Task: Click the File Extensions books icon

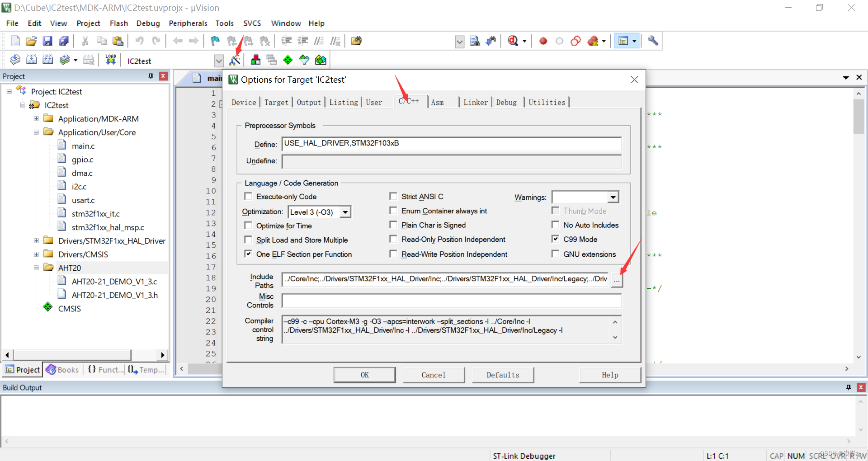Action: [x=255, y=60]
